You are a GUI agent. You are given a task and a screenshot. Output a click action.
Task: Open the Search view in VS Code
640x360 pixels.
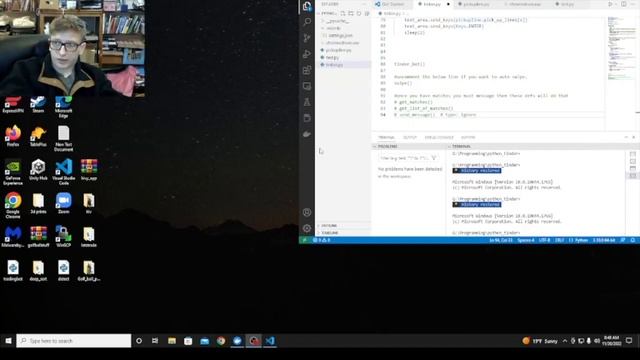click(x=307, y=22)
